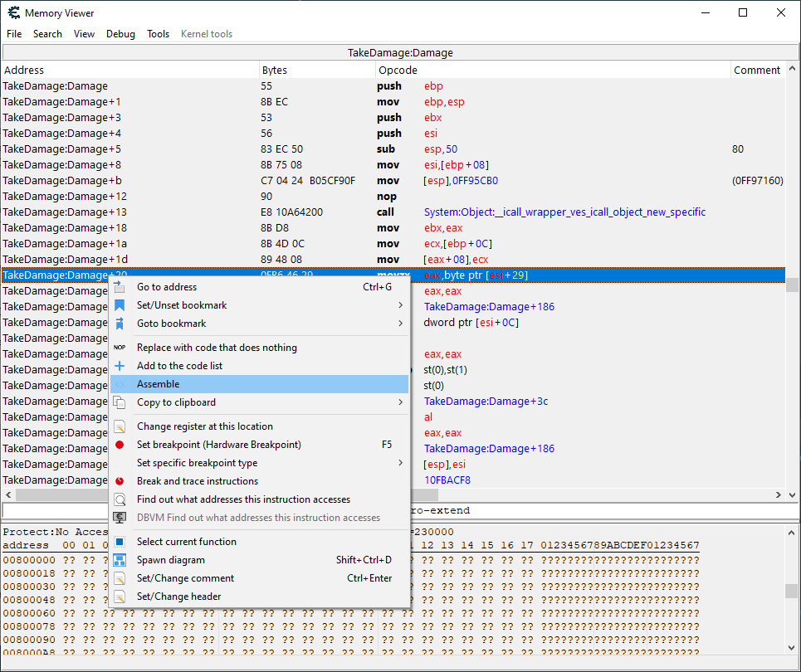This screenshot has height=672, width=801.
Task: Click hex view scrollbar up arrow
Action: click(x=792, y=533)
